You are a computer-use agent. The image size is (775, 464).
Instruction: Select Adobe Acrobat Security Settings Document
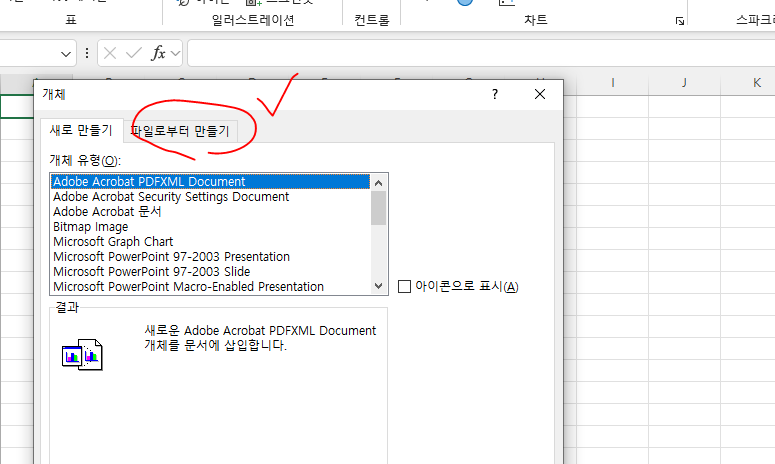coord(210,197)
